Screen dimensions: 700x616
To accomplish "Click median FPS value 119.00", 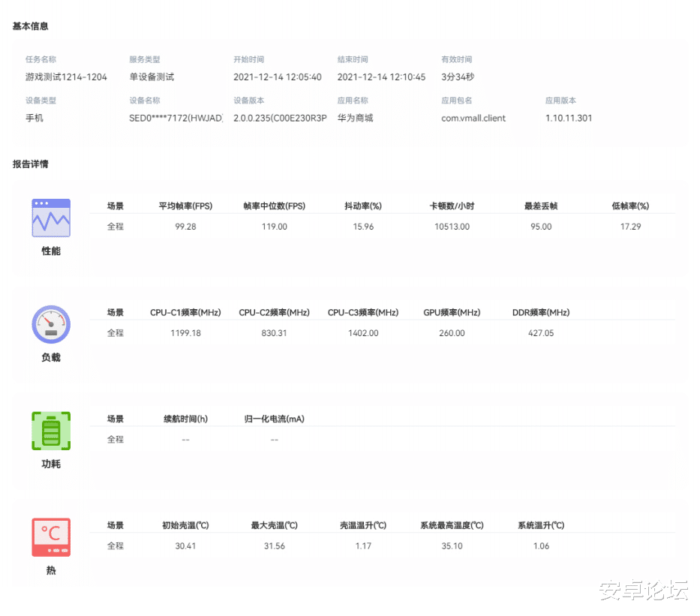I will (x=274, y=227).
